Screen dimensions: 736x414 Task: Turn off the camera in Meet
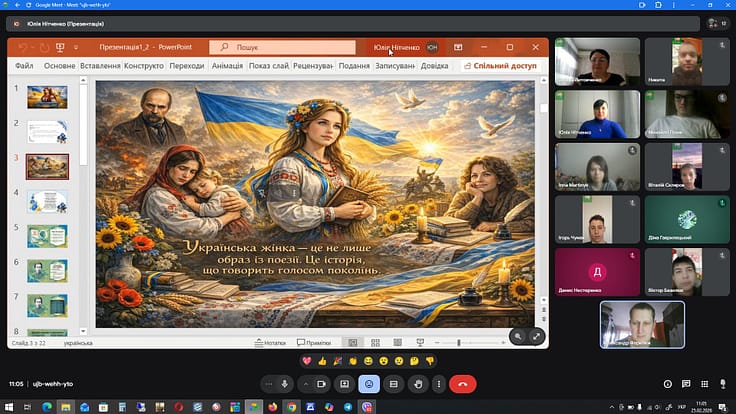pos(322,383)
